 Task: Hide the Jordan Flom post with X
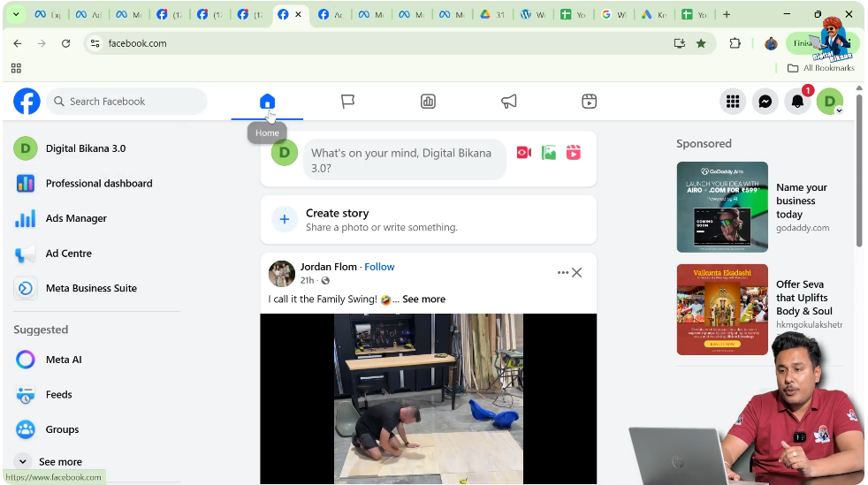577,273
